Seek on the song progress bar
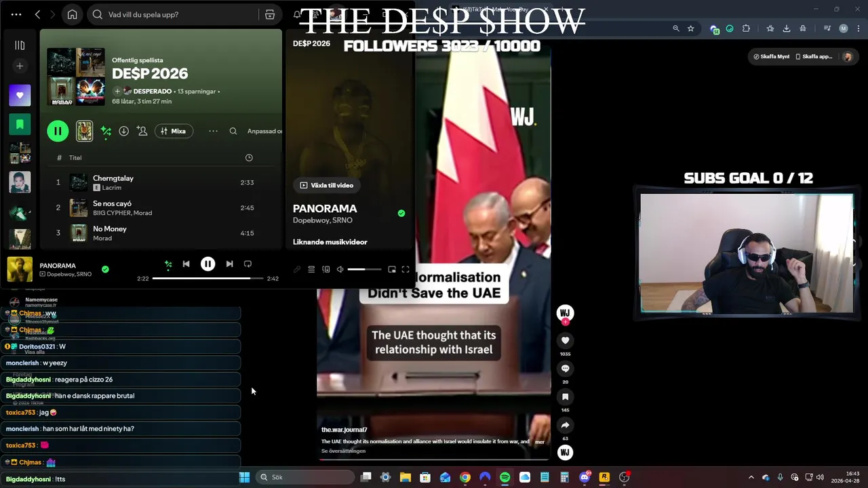Viewport: 868px width, 488px height. 207,279
